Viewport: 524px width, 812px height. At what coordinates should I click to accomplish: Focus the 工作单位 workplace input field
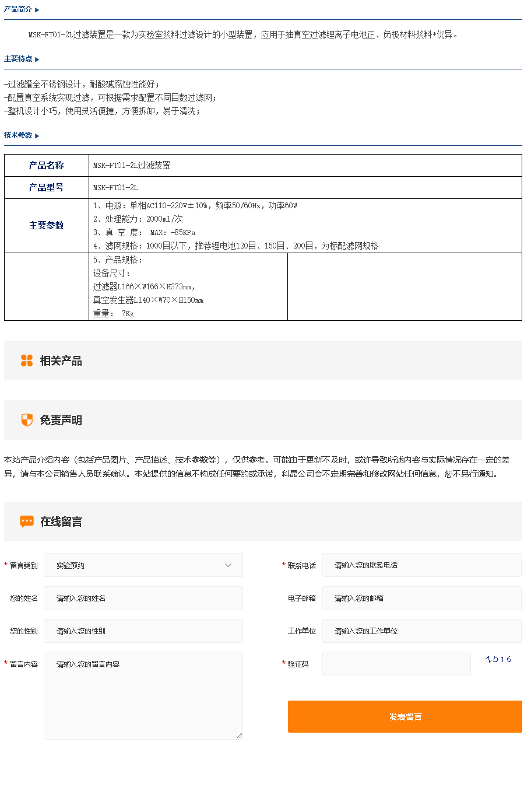coord(421,631)
